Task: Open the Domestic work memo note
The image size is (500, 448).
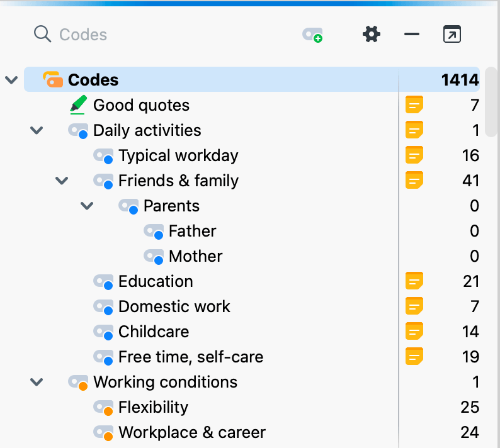Action: [x=414, y=306]
